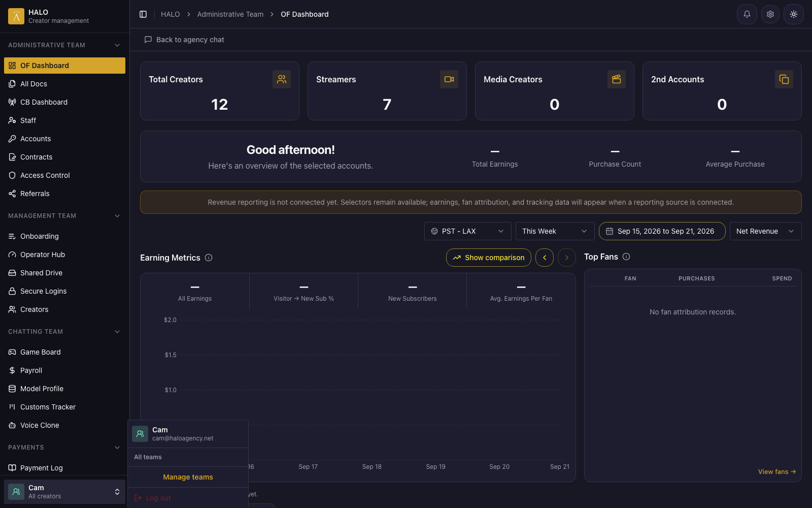Click the Purchase Count label

click(x=615, y=164)
